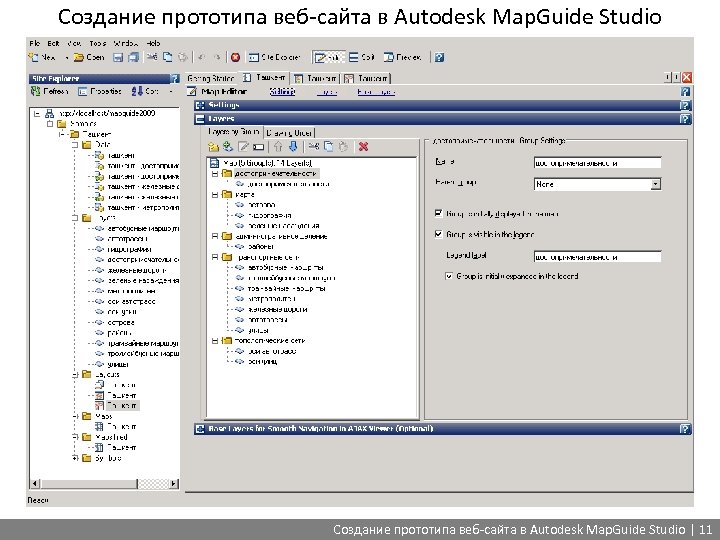
Task: Open the Window menu
Action: (125, 43)
